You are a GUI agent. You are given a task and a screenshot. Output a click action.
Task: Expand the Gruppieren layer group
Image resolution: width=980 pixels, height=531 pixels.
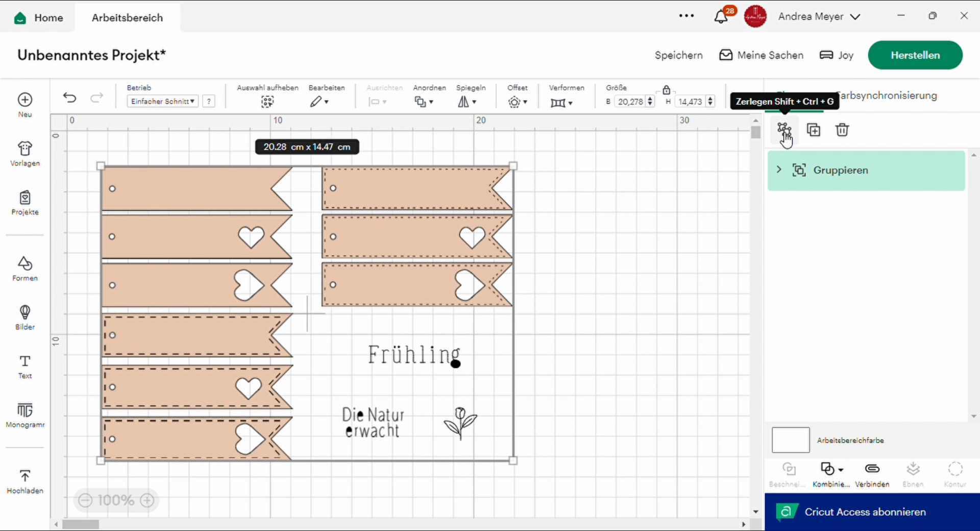[779, 170]
